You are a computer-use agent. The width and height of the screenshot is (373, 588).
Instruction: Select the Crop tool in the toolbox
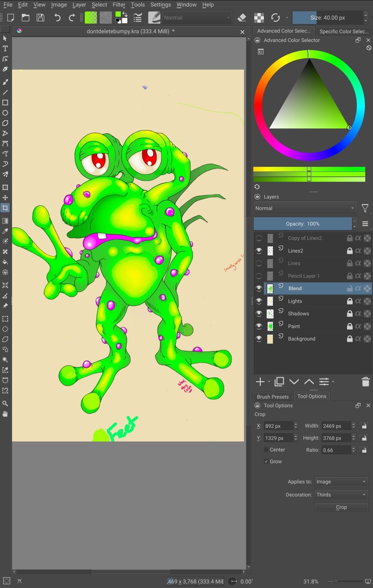pos(5,208)
